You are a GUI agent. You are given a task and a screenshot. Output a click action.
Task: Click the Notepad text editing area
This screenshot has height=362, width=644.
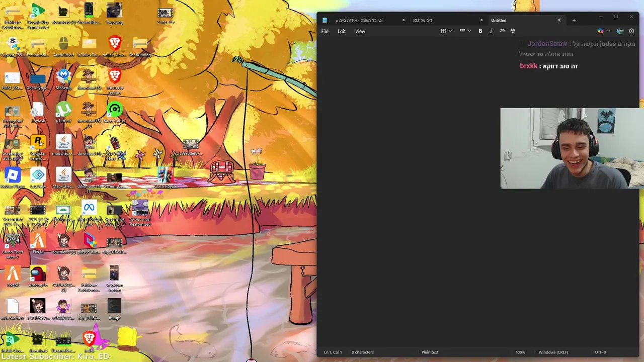478,191
